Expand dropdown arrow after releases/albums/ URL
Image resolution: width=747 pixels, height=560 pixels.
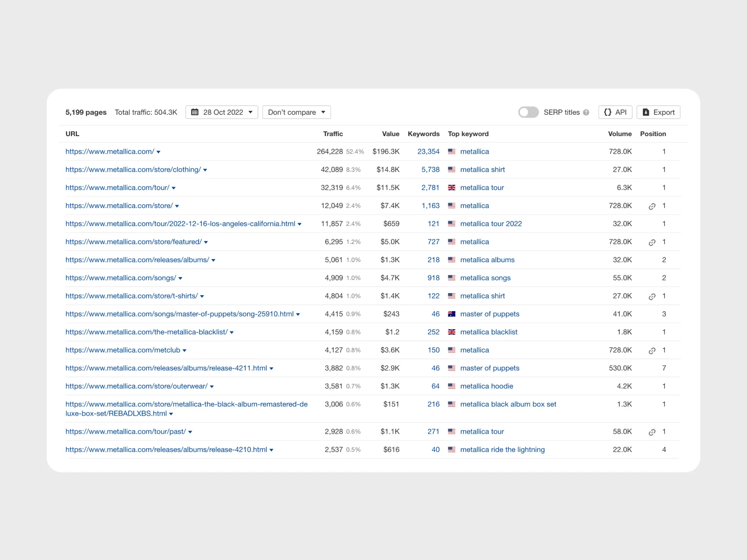213,261
